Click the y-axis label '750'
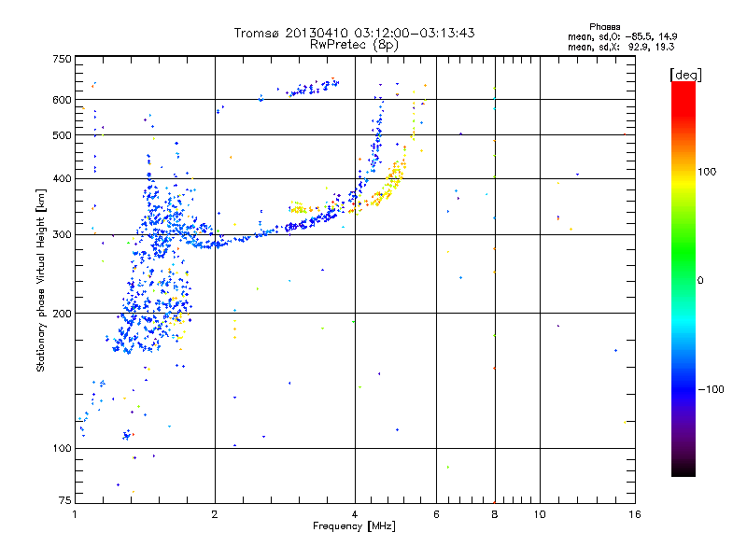This screenshot has height=560, width=747. (62, 59)
